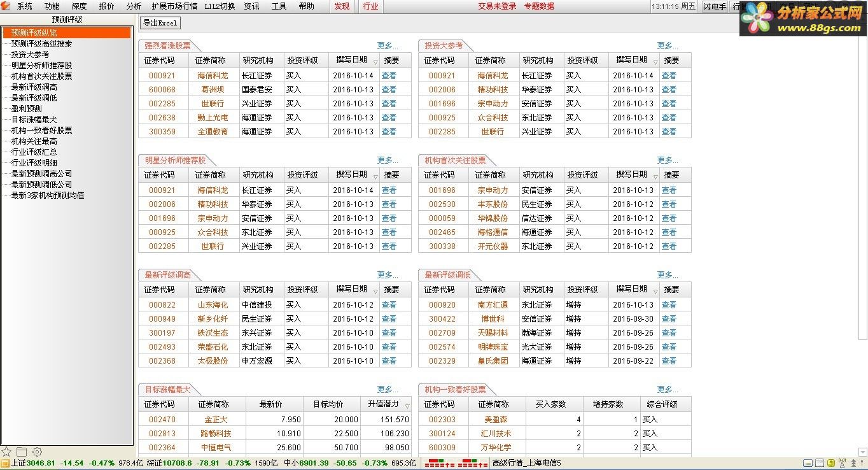Click the yellow square icon before 上证 index
Image resolution: width=868 pixels, height=470 pixels.
point(5,464)
